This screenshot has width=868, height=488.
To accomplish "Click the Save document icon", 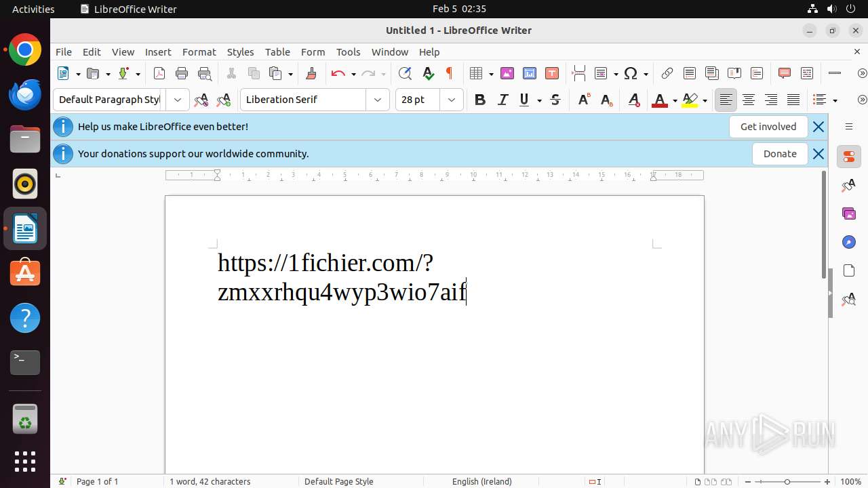I will tap(123, 73).
